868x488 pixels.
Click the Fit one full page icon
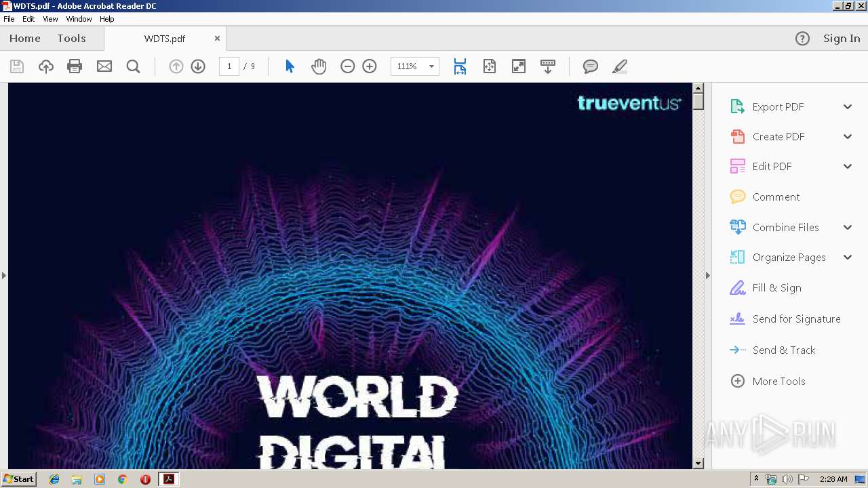tap(490, 66)
